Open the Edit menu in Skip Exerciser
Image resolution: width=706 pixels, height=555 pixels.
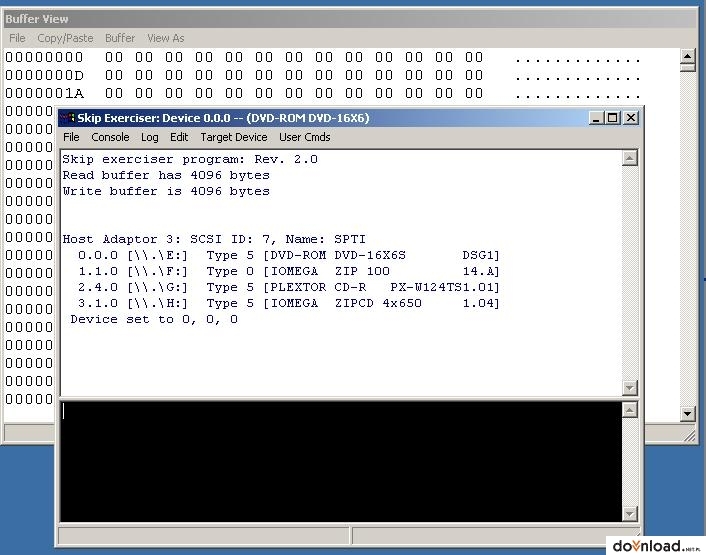(x=179, y=137)
